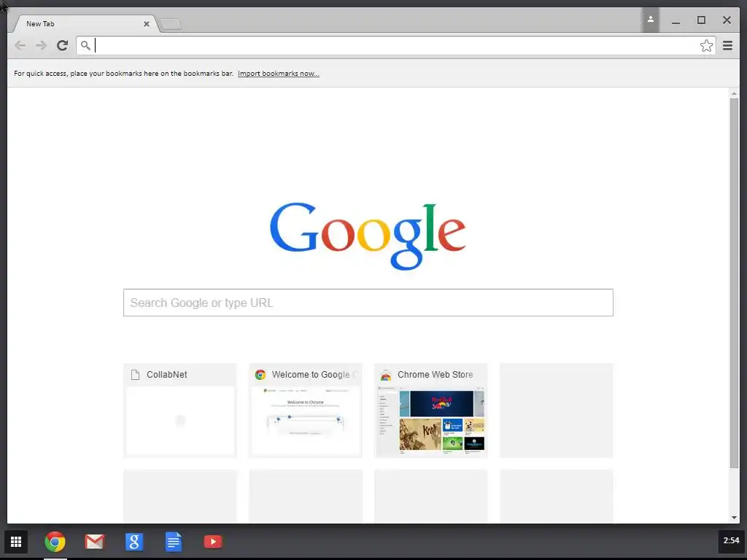Screen dimensions: 747x560
Task: Bookmark this page with the star icon
Action: (x=706, y=46)
